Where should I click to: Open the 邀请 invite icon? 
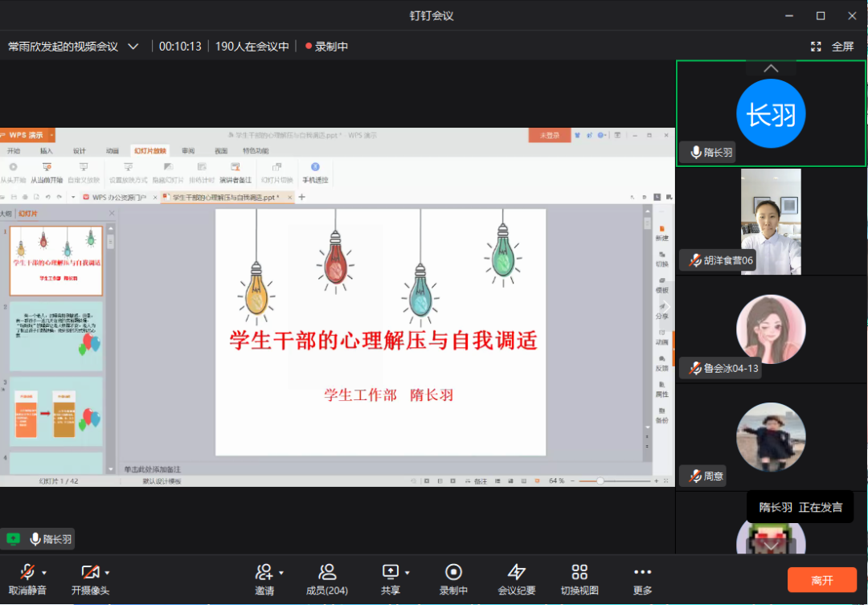264,574
